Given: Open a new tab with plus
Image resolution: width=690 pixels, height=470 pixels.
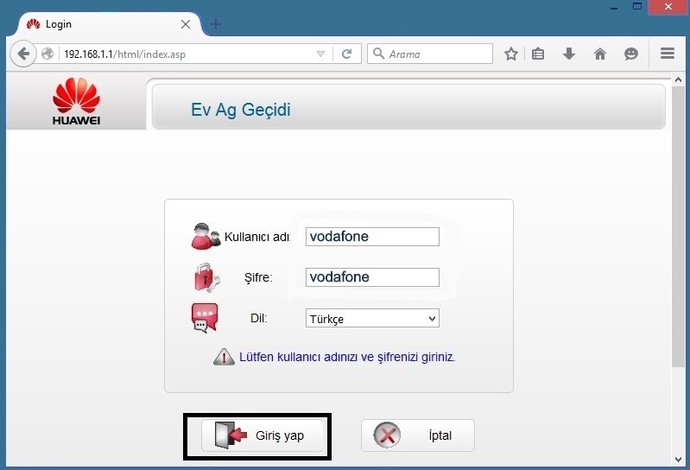Looking at the screenshot, I should tap(216, 24).
